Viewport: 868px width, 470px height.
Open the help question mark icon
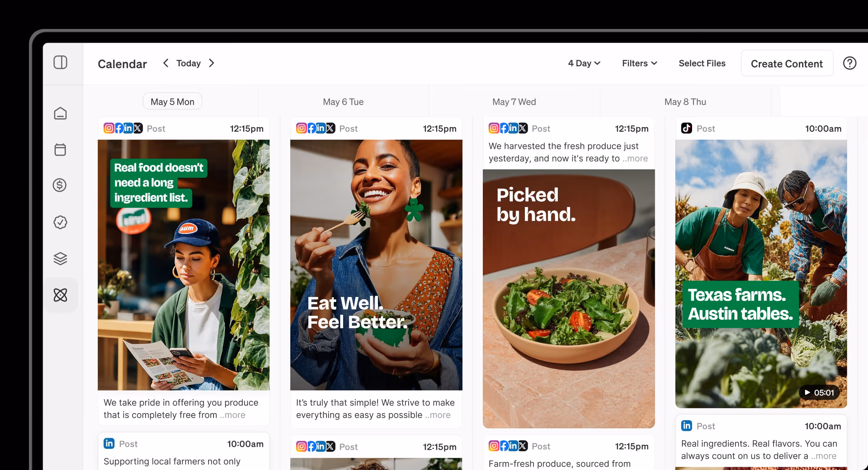click(x=850, y=63)
